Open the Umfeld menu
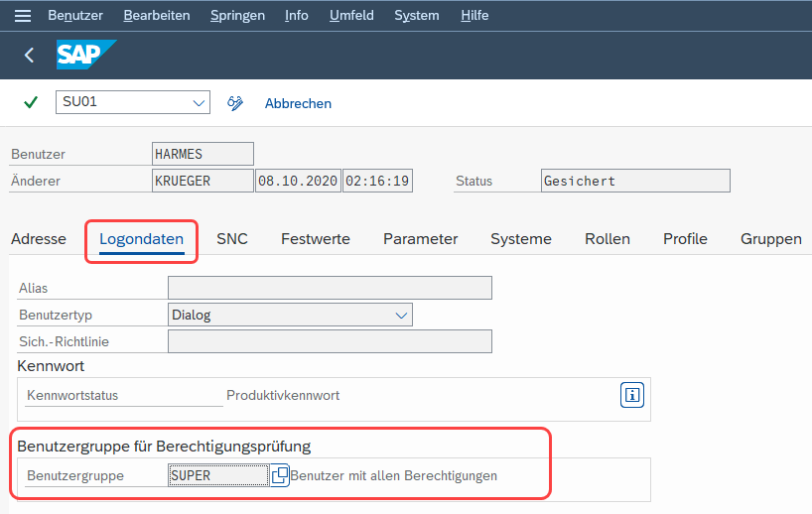Screen dimensions: 812x514 (351, 16)
